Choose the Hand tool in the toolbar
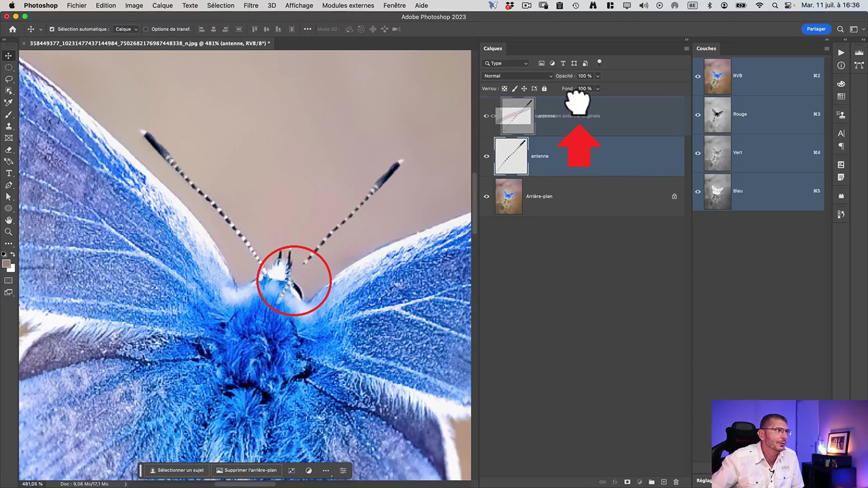Viewport: 868px width, 488px height. (9, 220)
